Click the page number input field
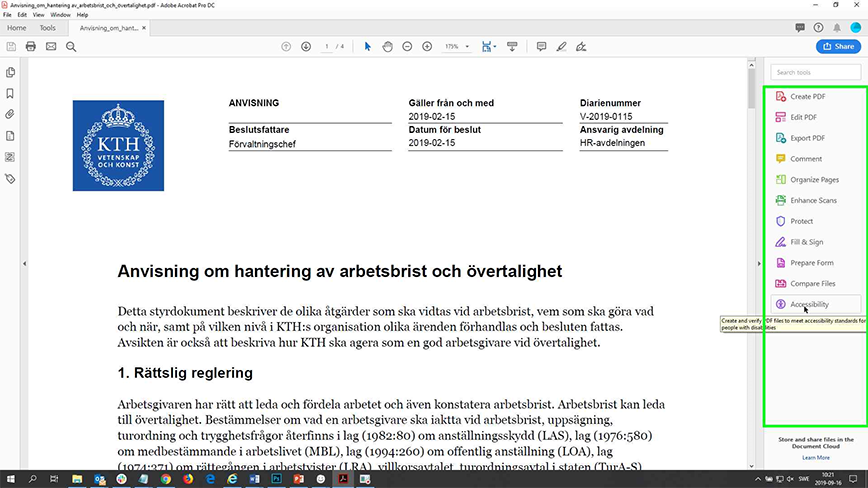The height and width of the screenshot is (488, 868). pyautogui.click(x=327, y=47)
